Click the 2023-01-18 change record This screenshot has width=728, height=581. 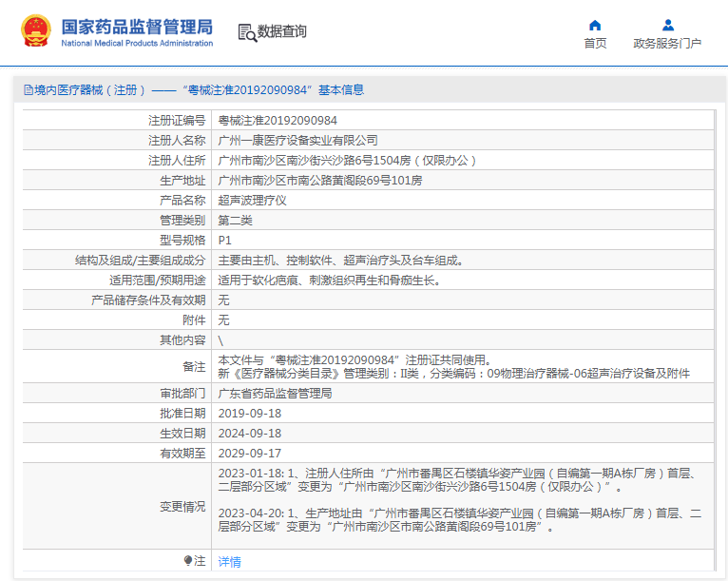click(457, 480)
